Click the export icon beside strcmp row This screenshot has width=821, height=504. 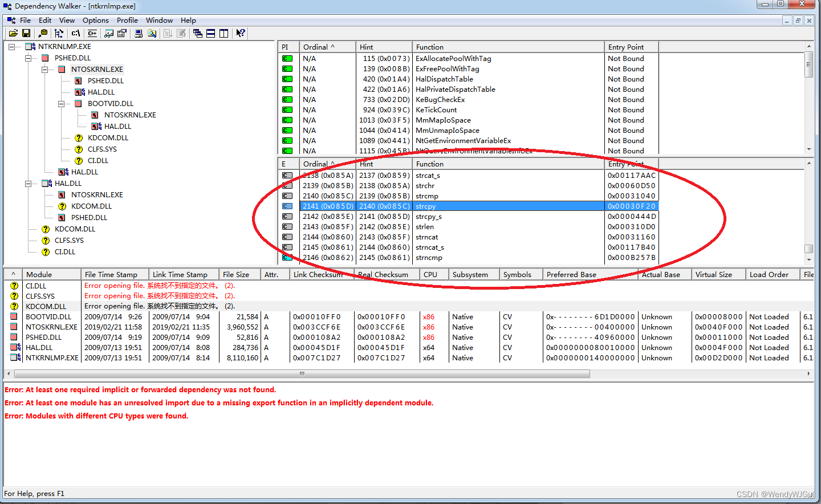coord(287,196)
